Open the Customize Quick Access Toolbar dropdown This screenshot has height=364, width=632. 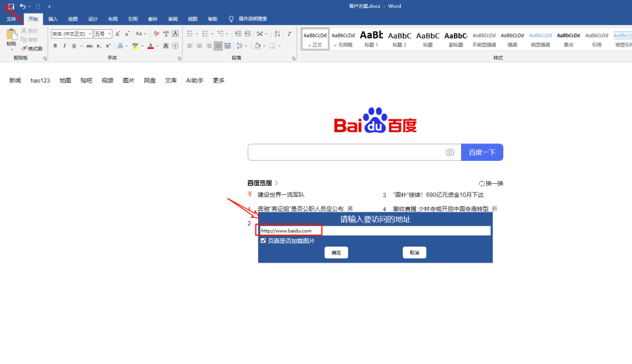pyautogui.click(x=49, y=6)
